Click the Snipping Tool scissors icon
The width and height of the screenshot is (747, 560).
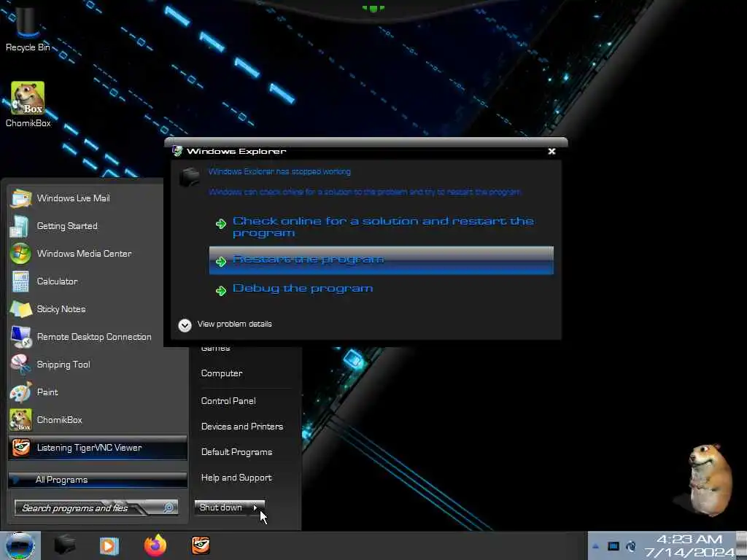point(20,365)
